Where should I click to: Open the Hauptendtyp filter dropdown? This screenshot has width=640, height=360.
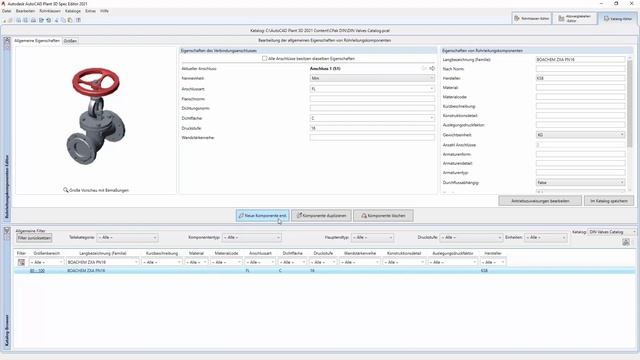click(372, 237)
